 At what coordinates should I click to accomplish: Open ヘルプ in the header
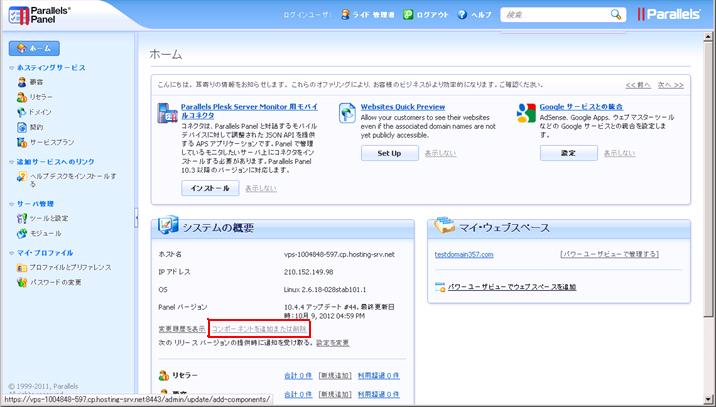pyautogui.click(x=481, y=15)
